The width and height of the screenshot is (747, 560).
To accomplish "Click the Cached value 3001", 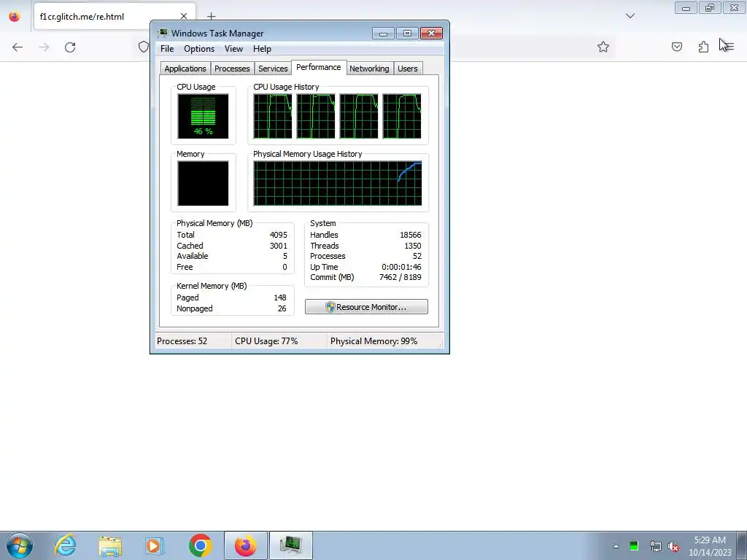I will [278, 246].
